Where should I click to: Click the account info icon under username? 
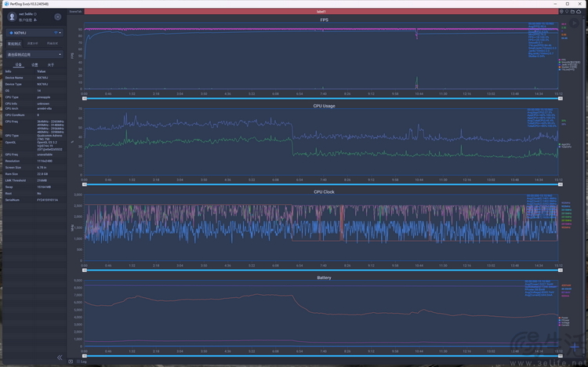click(35, 20)
